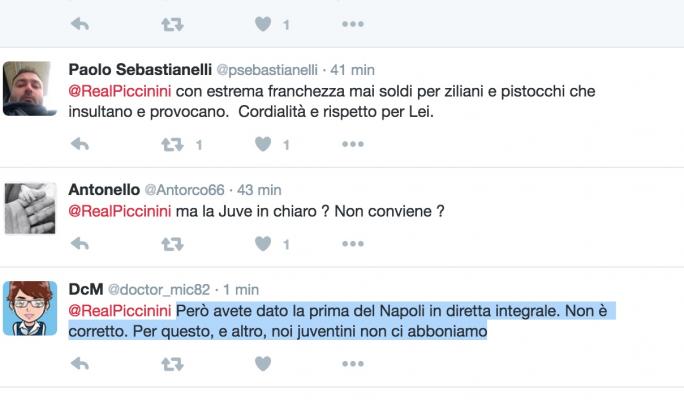Image resolution: width=684 pixels, height=400 pixels.
Task: Open Paolo Sebastianelli's profile picture
Action: 29,87
